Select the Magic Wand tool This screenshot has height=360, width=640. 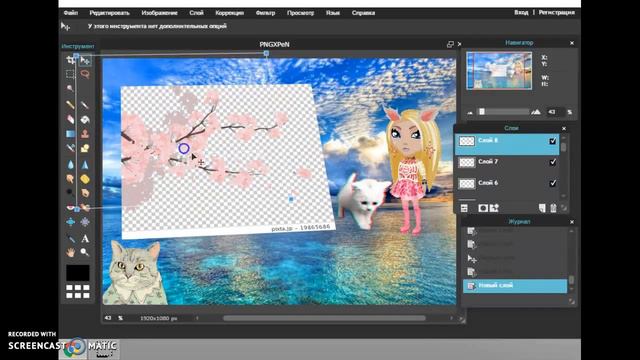click(71, 88)
